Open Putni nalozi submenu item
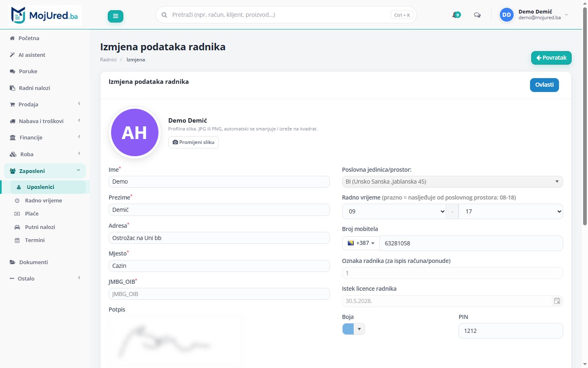The width and height of the screenshot is (588, 368). (x=40, y=227)
